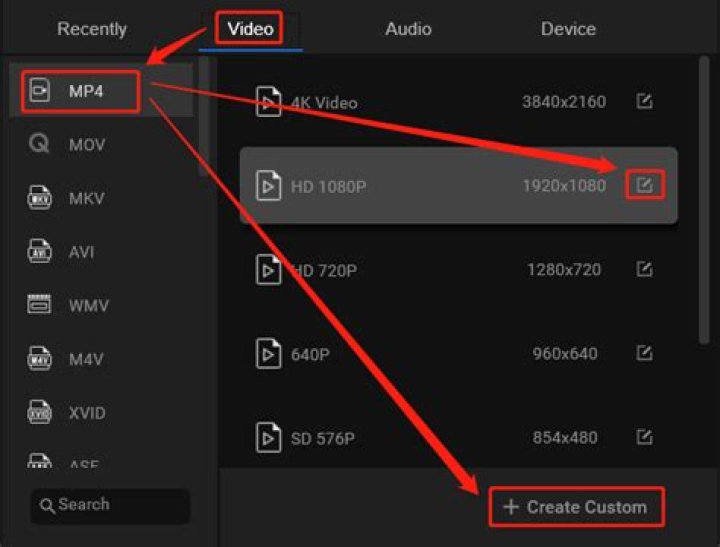Click the Create Custom button

(576, 507)
